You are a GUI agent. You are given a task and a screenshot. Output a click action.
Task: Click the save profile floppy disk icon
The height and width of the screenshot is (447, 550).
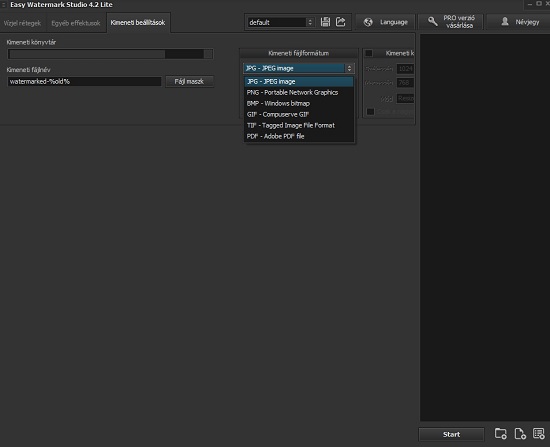325,22
